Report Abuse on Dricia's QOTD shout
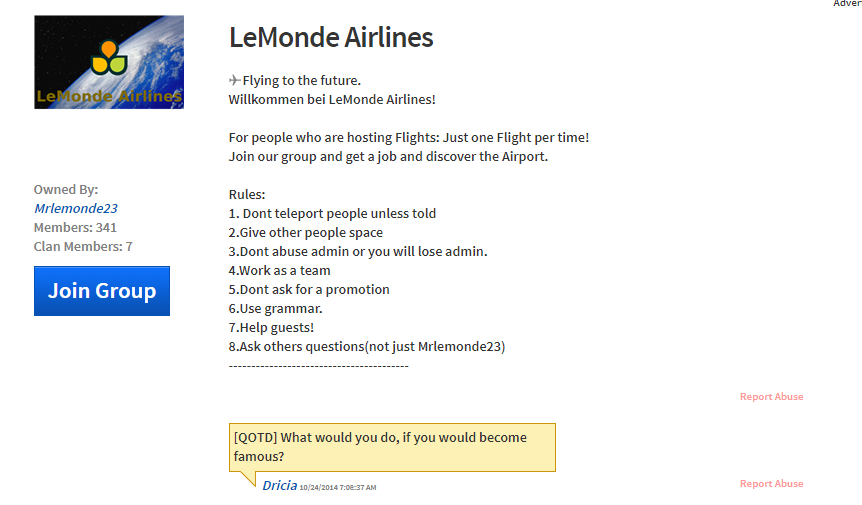This screenshot has width=862, height=505. [x=771, y=484]
